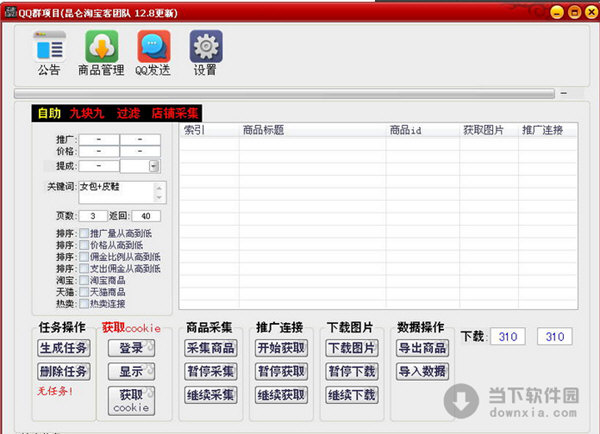The height and width of the screenshot is (434, 600).
Task: Click the horizontal progress bar
Action: coord(284,93)
